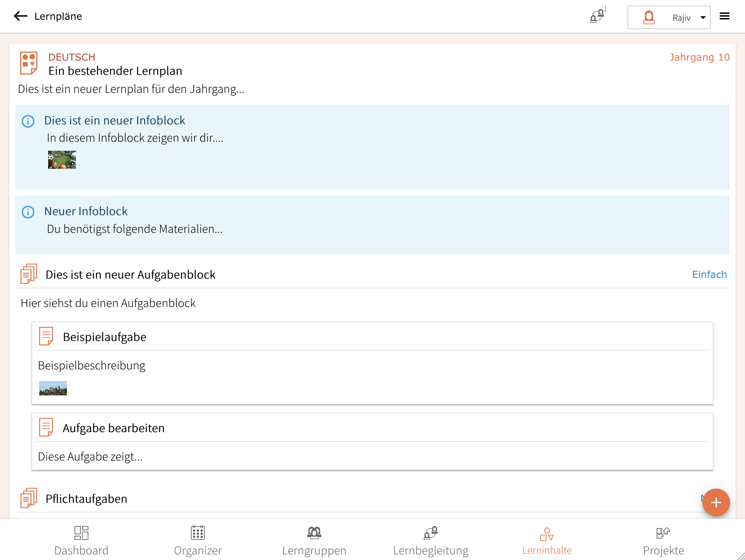Screen dimensions: 745x560
Task: Open the hamburger menu in top bar
Action: tap(724, 16)
